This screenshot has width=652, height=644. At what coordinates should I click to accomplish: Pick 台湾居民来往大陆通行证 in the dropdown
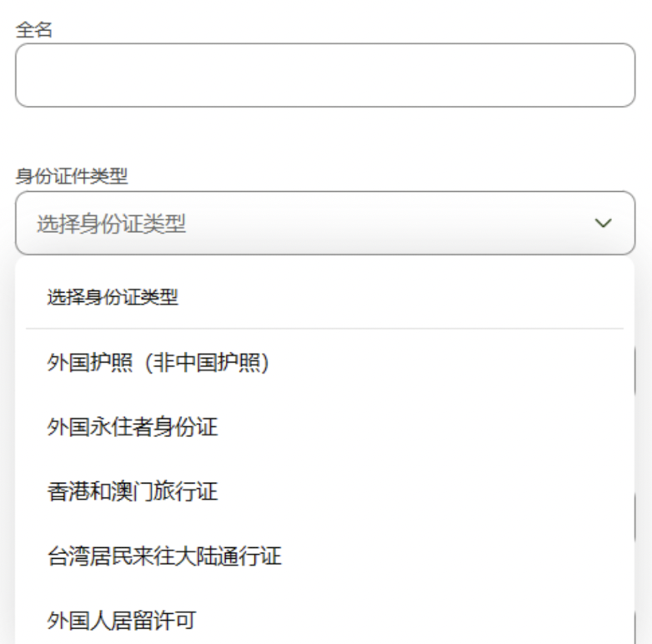(x=164, y=556)
